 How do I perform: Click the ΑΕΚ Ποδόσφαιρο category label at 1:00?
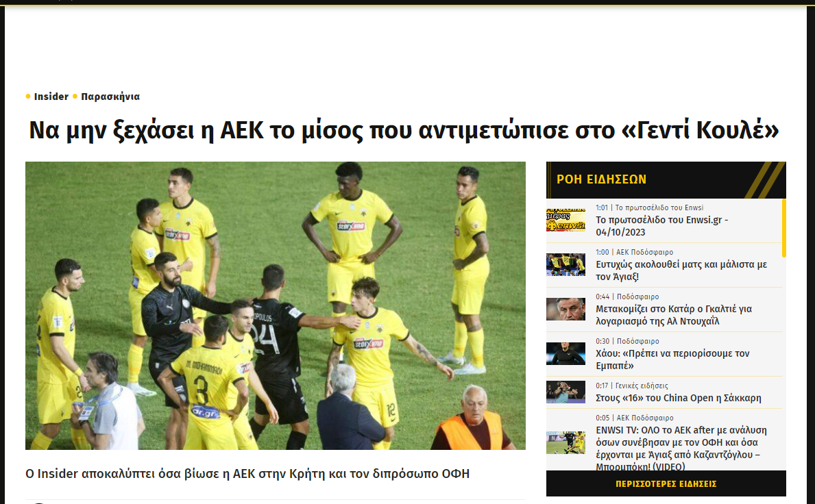pyautogui.click(x=644, y=252)
